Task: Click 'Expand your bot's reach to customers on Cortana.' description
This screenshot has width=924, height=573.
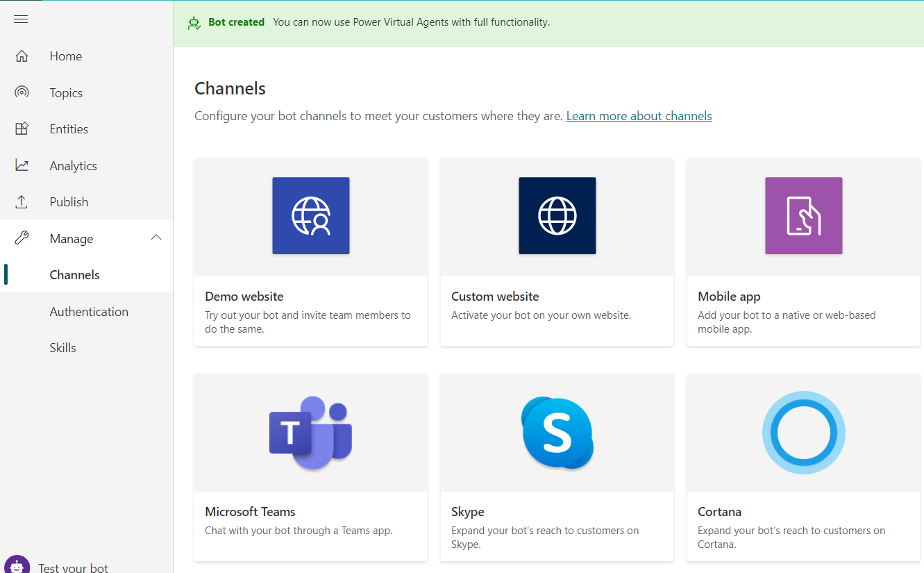Action: [x=791, y=538]
